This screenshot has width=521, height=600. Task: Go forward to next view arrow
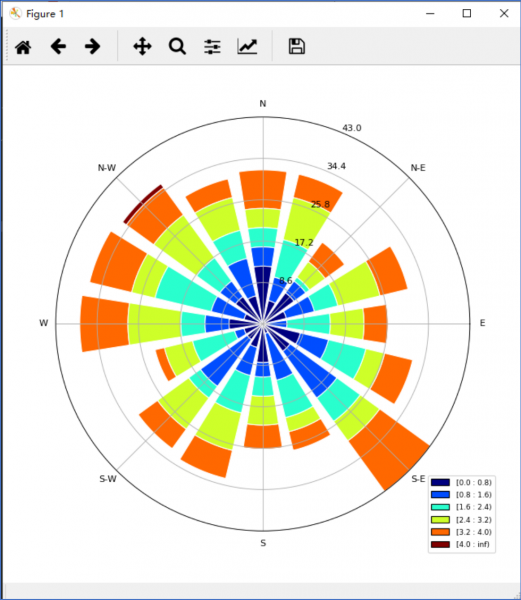[x=93, y=47]
